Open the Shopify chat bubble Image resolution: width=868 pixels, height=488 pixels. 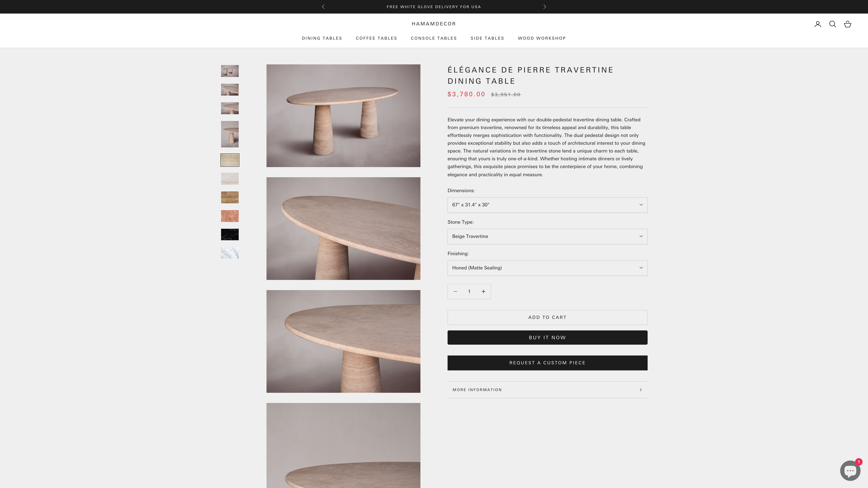click(850, 471)
